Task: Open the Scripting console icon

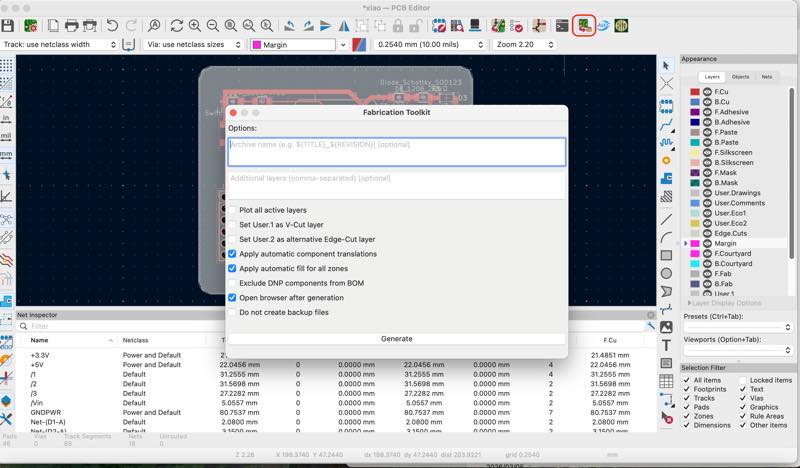Action: tap(562, 26)
